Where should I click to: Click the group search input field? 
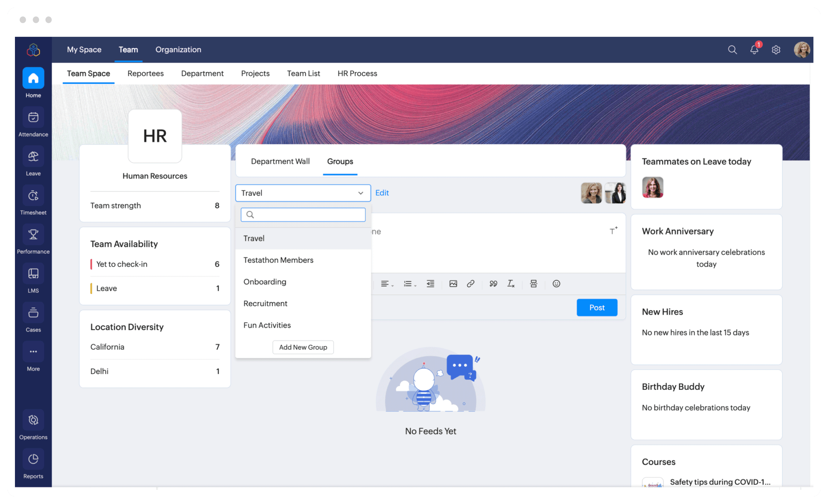[308, 214]
